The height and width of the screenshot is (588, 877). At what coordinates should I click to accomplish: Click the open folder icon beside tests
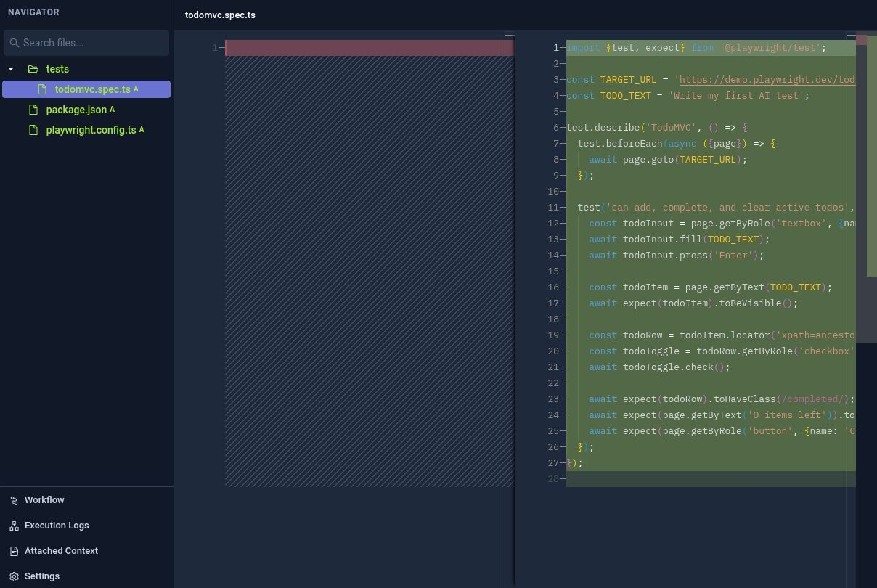(x=33, y=69)
